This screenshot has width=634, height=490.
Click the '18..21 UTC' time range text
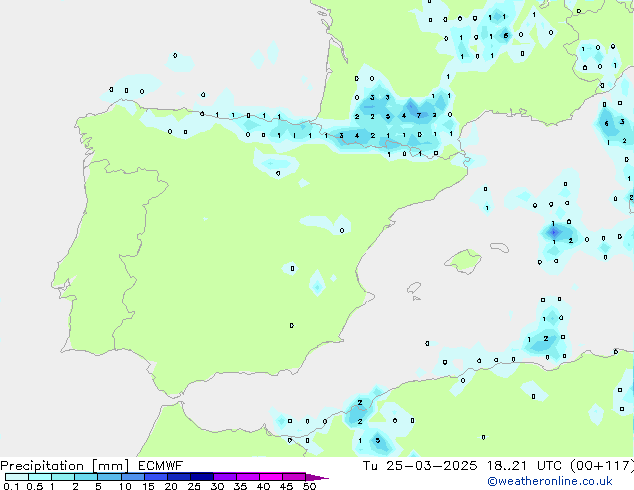524,465
